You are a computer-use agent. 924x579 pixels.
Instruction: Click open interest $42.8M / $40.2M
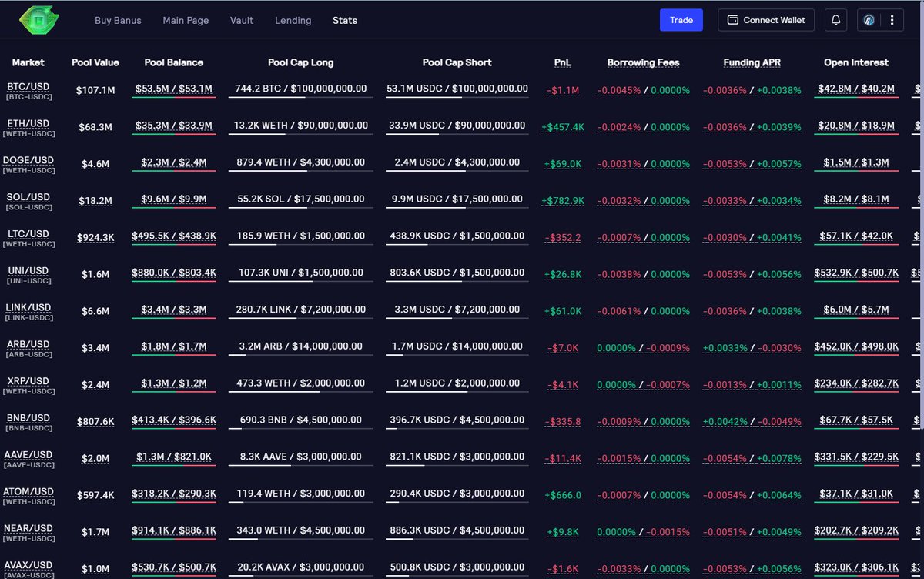[856, 89]
